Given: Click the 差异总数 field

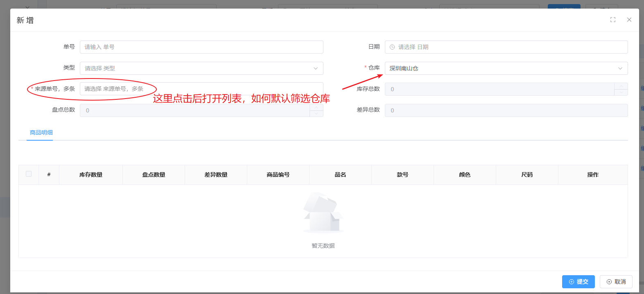Looking at the screenshot, I should [506, 110].
